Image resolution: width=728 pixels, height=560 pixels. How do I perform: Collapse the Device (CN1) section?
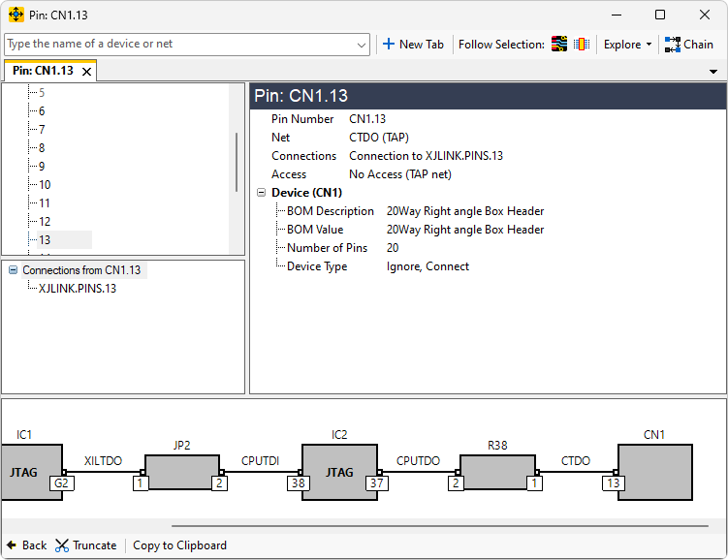click(x=262, y=193)
